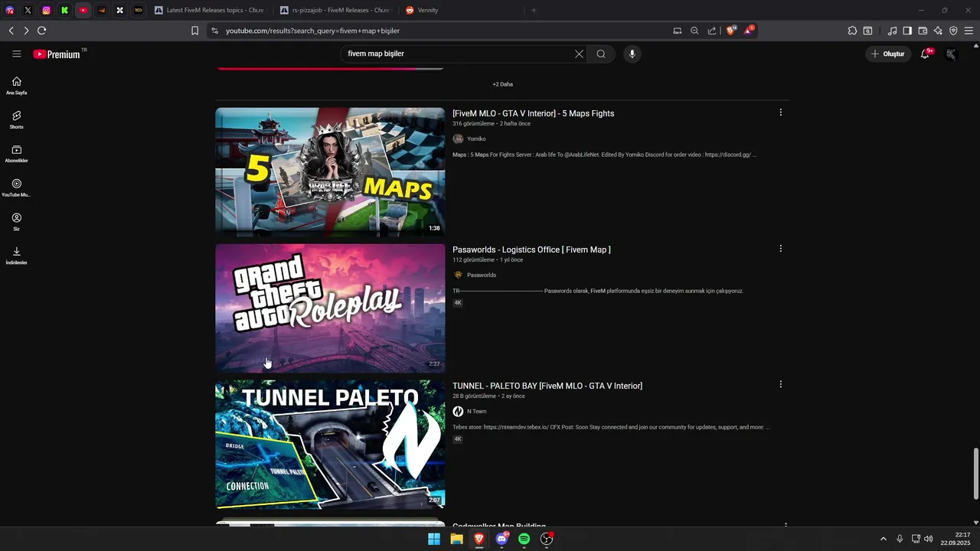
Task: Open Pasaworlds Logistics Office thumbnail
Action: [x=330, y=308]
